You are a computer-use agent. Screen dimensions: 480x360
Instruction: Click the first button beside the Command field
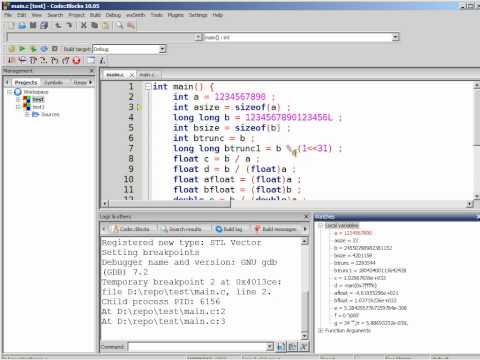[281, 347]
